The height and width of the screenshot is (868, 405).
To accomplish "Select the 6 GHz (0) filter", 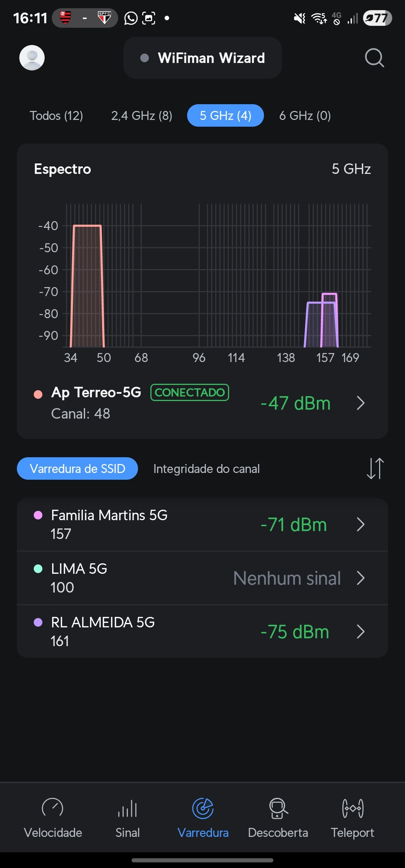I will [305, 115].
